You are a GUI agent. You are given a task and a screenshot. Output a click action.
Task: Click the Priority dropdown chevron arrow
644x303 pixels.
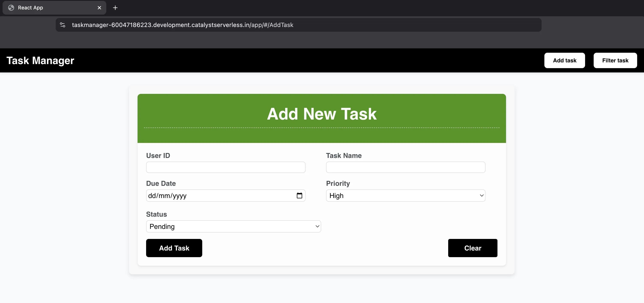click(x=481, y=195)
